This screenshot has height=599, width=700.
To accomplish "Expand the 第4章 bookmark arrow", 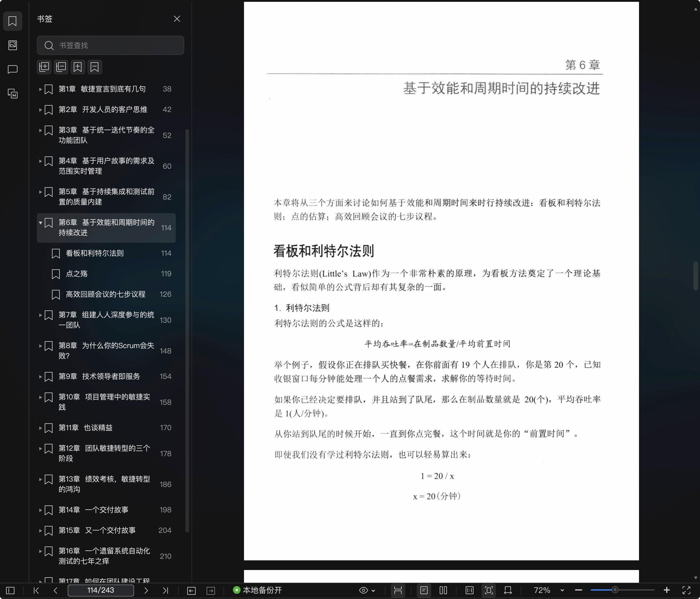I will (x=40, y=161).
